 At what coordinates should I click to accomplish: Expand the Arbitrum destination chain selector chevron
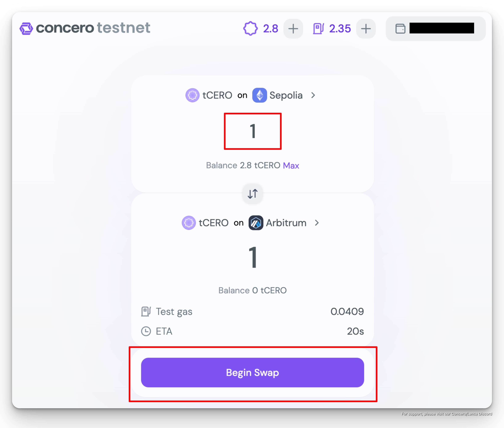tap(317, 223)
